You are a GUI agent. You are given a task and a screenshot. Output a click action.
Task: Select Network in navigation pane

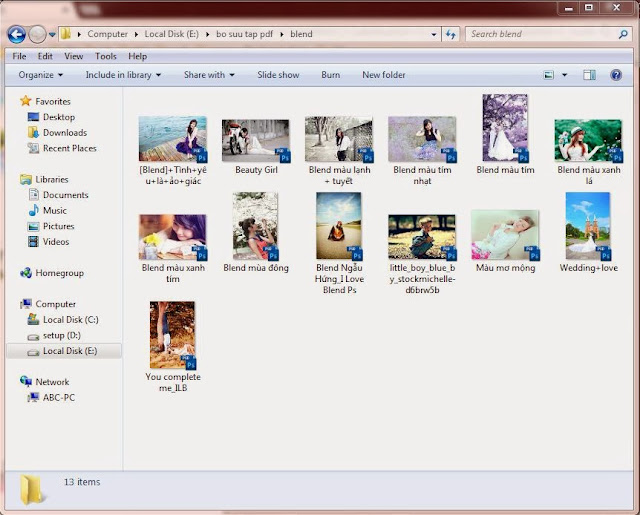pyautogui.click(x=52, y=382)
